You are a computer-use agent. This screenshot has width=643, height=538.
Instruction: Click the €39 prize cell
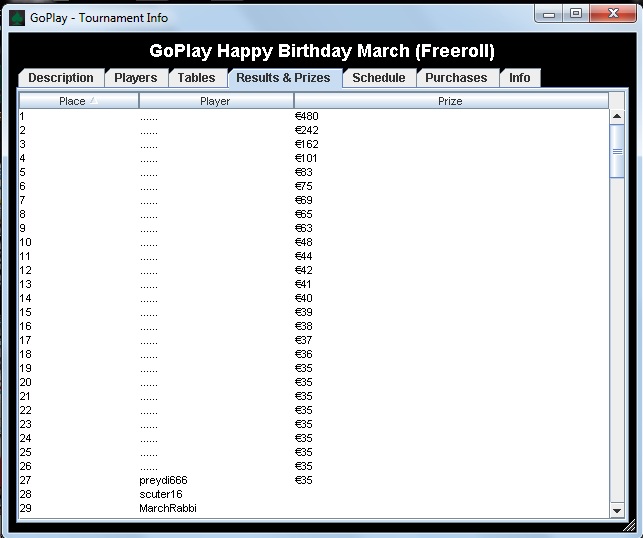(303, 312)
